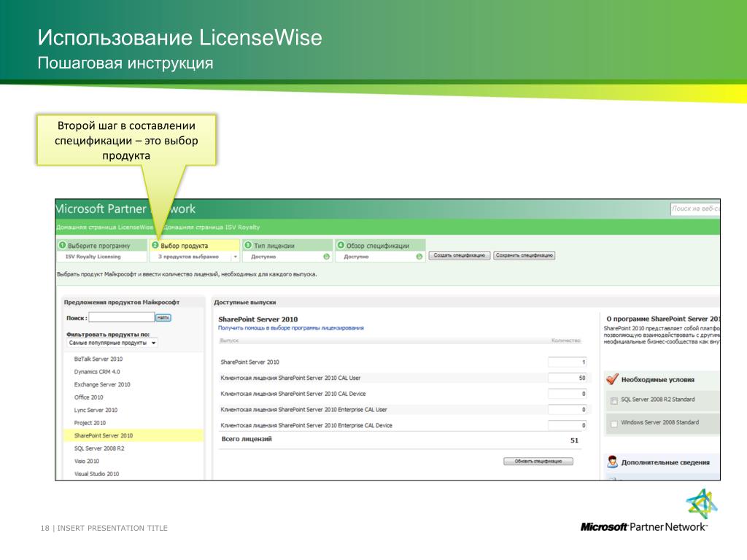Screen dimensions: 747x560
Task: Click quantity field for SharePoint Server 2010
Action: pos(567,362)
